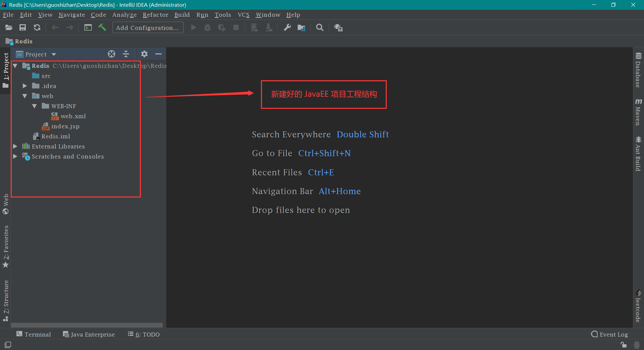Expand External Libraries node
The height and width of the screenshot is (350, 644).
[15, 146]
